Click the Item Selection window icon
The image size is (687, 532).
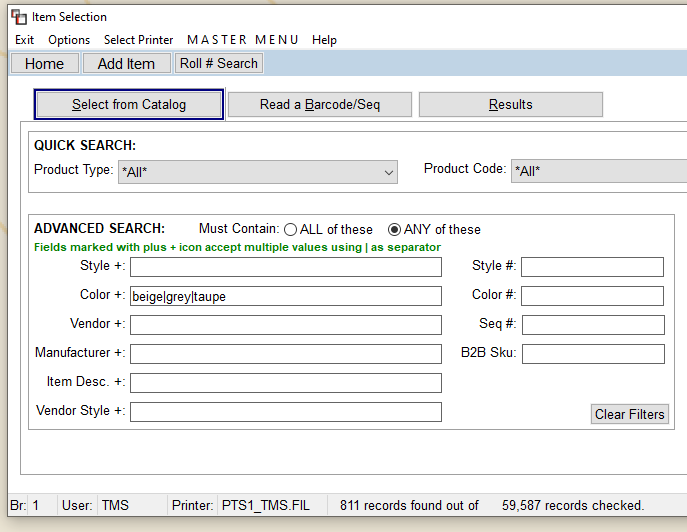click(x=19, y=17)
